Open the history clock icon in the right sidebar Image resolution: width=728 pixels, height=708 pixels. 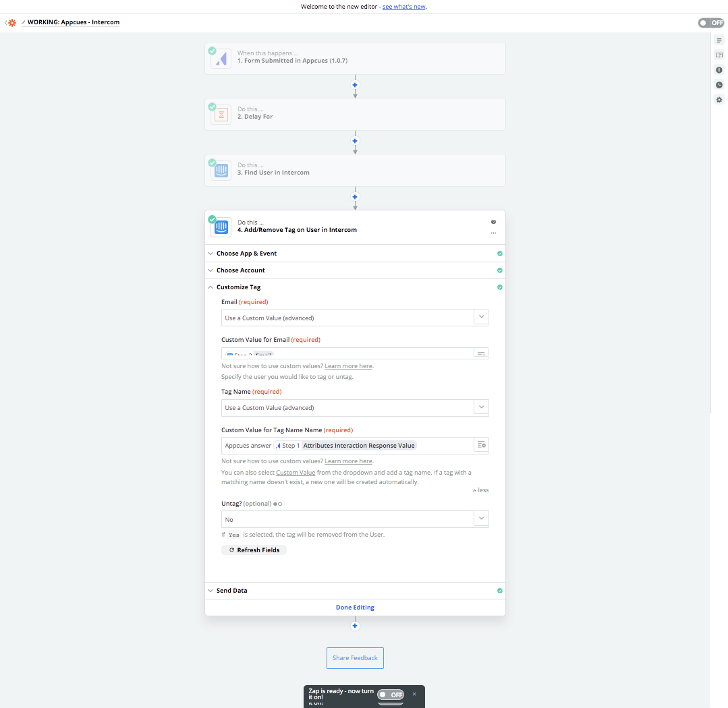[719, 85]
